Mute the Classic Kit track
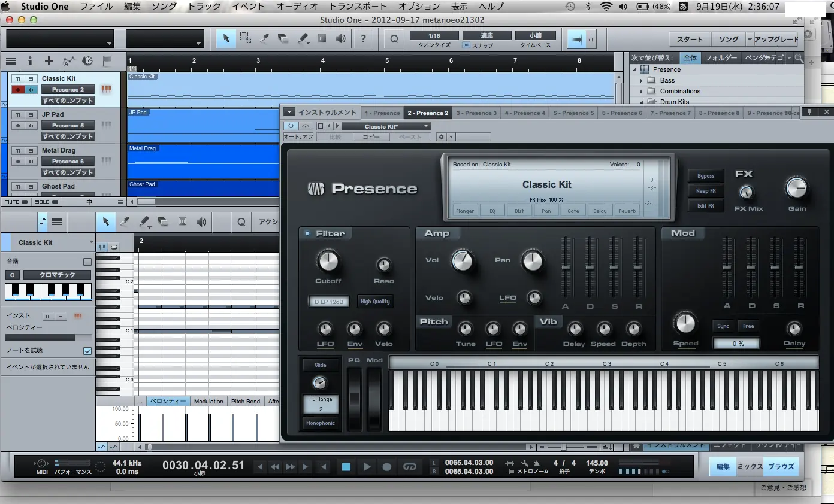 tap(18, 78)
